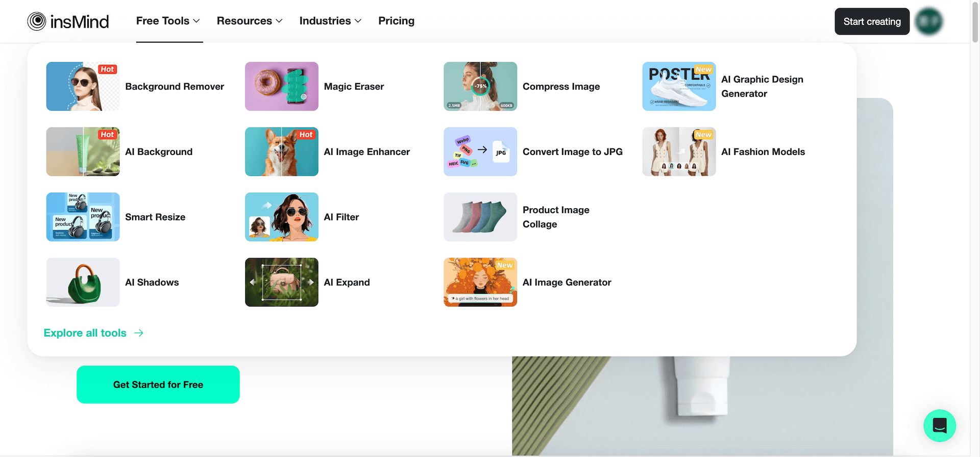Select AI Image Generator text link
980x457 pixels.
pos(567,283)
